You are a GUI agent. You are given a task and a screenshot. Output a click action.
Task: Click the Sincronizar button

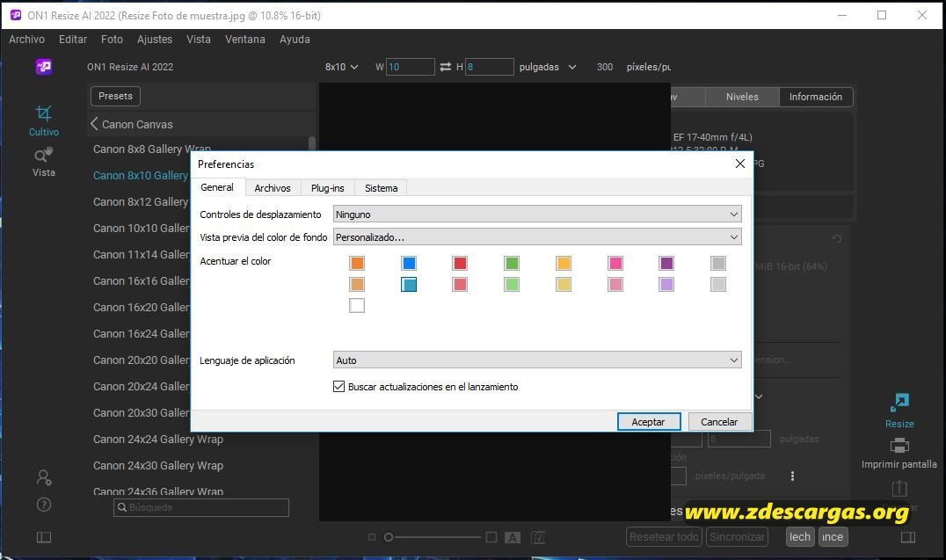738,537
